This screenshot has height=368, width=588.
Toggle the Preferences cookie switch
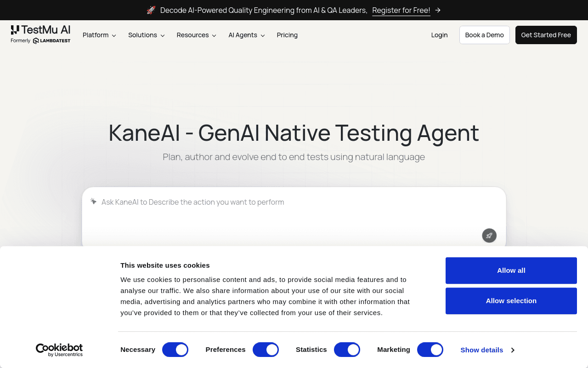coord(266,350)
